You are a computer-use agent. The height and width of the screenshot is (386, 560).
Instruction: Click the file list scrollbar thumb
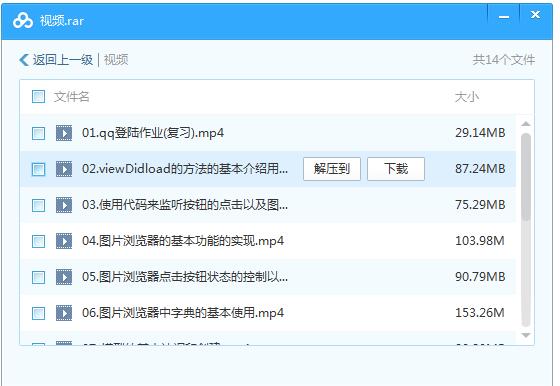[x=525, y=177]
